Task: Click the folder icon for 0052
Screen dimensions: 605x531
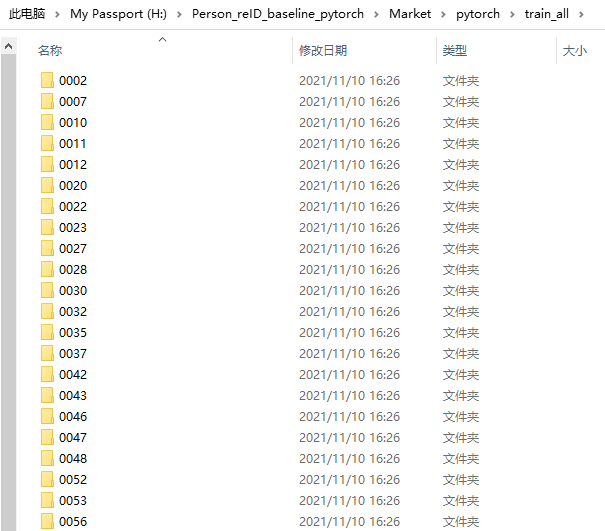Action: [47, 479]
